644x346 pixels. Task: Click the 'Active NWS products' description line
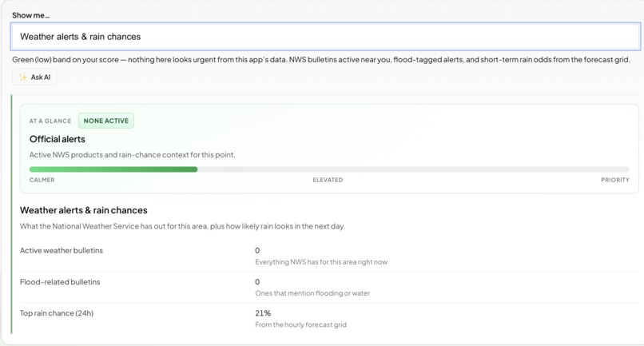[x=133, y=155]
